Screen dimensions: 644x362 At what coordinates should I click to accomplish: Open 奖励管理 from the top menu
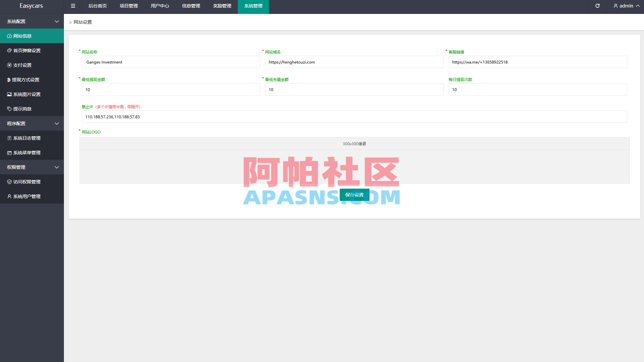[222, 6]
